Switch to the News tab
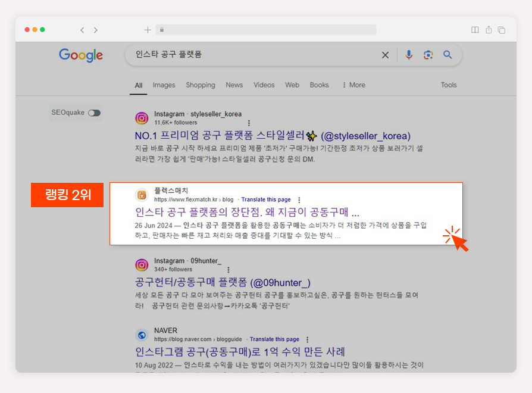Image resolution: width=532 pixels, height=393 pixels. point(234,85)
